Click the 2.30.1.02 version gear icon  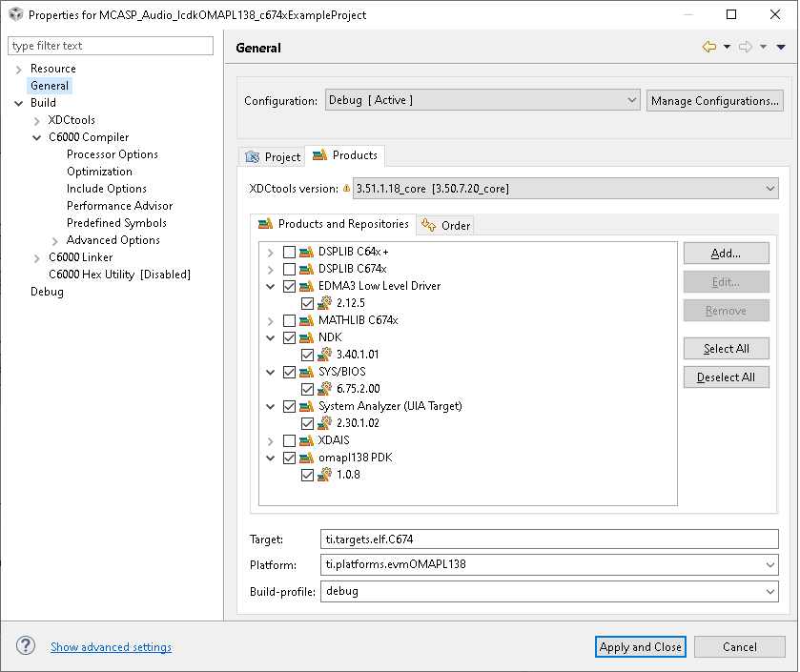(325, 423)
